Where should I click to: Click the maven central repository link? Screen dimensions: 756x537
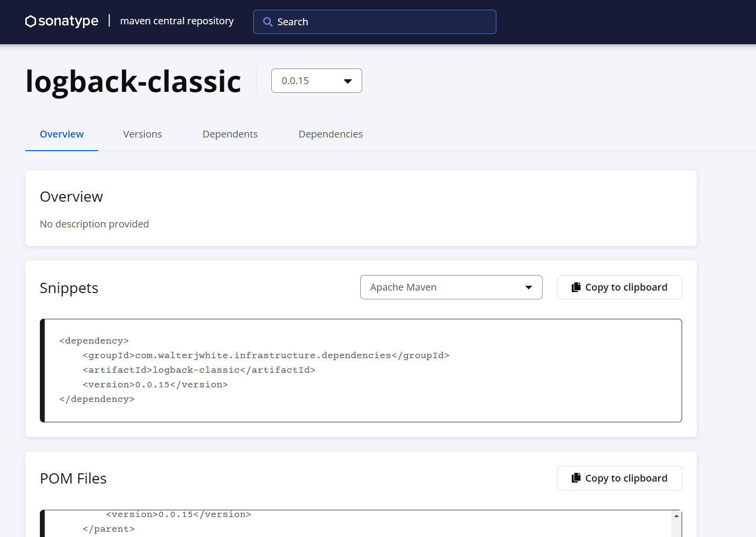pyautogui.click(x=177, y=21)
